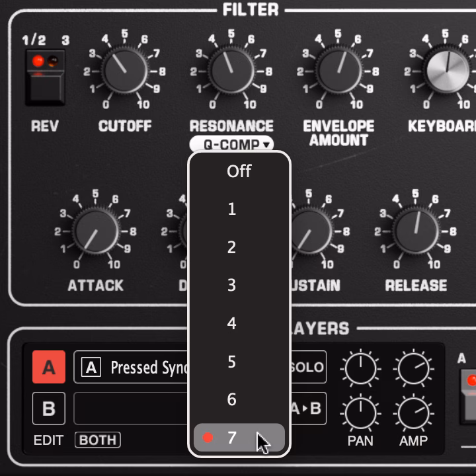Click the silver KEYBOARD knob
Screen dimensions: 476x476
coord(448,71)
